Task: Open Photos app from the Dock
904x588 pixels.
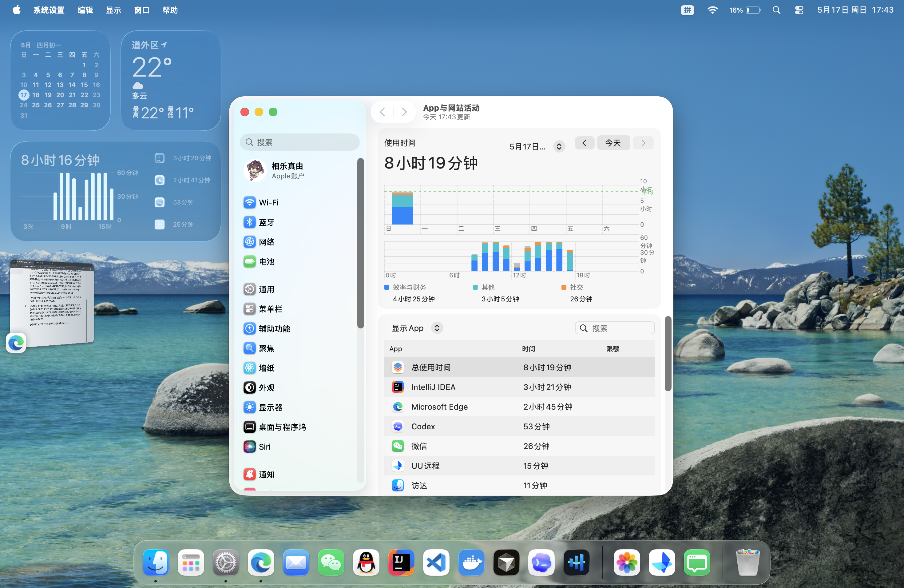Action: [x=627, y=562]
